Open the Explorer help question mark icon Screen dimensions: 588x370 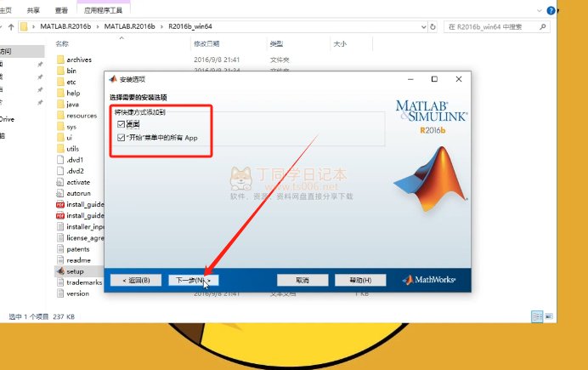[x=551, y=10]
